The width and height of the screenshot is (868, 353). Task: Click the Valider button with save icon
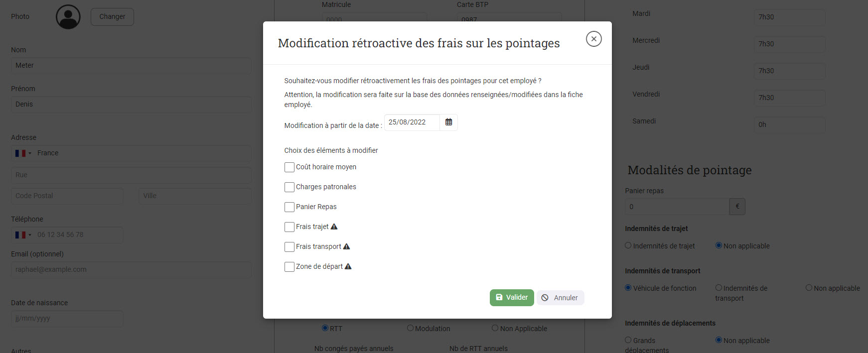click(x=512, y=298)
